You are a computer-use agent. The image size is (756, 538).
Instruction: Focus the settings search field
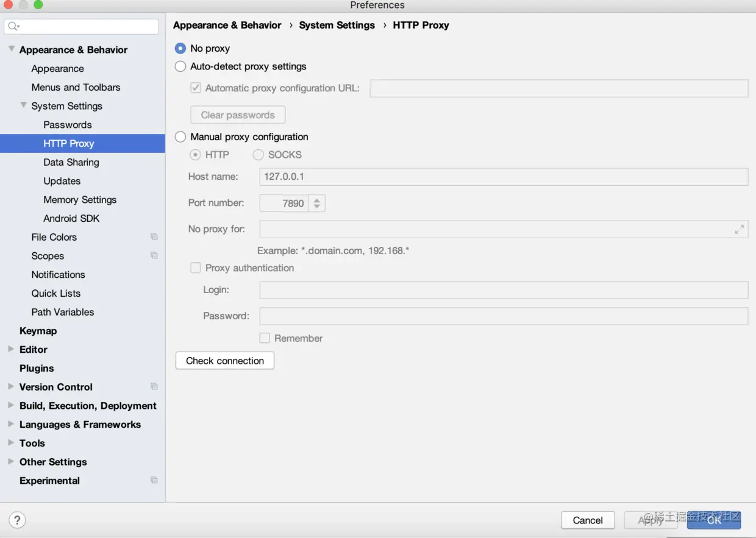click(82, 26)
